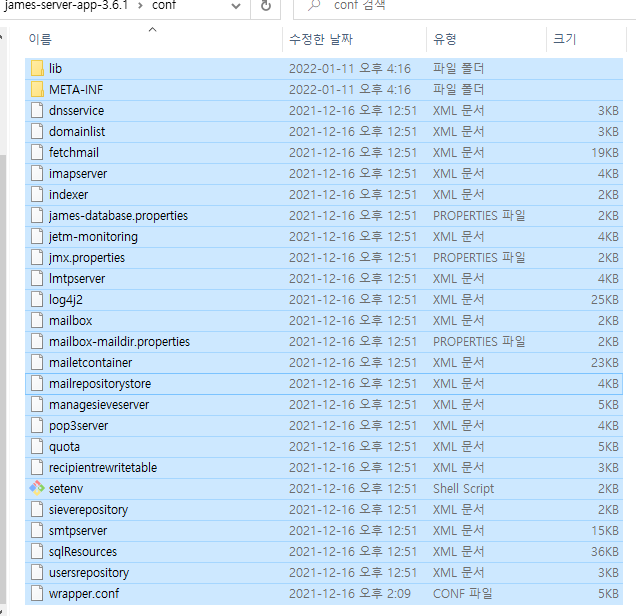Click the 23KB size of mailetcontainer

(x=605, y=363)
